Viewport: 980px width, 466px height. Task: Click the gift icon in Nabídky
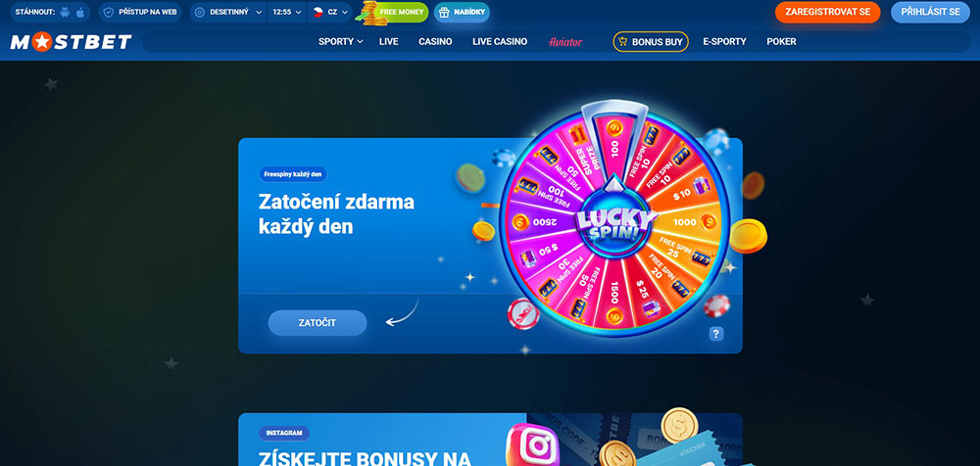point(444,12)
